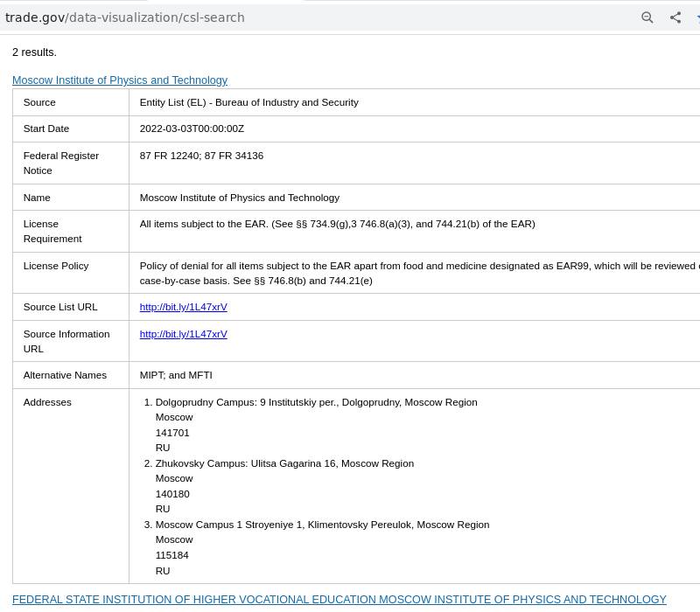Image resolution: width=700 pixels, height=612 pixels.
Task: Click the Entity List (EL) source value
Action: [248, 102]
